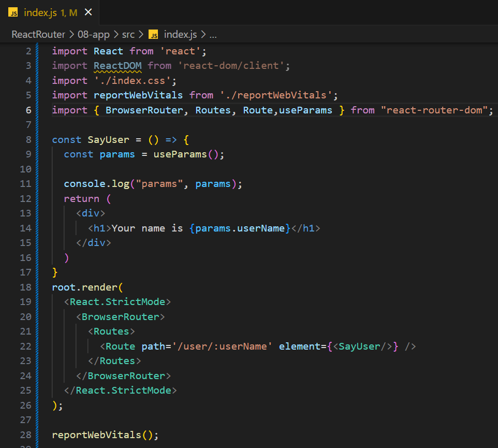The width and height of the screenshot is (498, 448).
Task: Click the "params" string literal
Action: coord(159,184)
